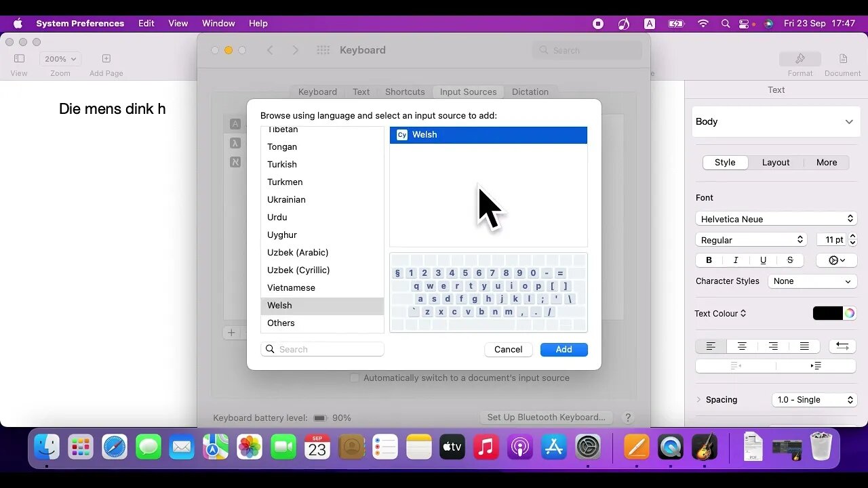Click Document icon in Pages toolbar
The width and height of the screenshot is (868, 488).
843,59
